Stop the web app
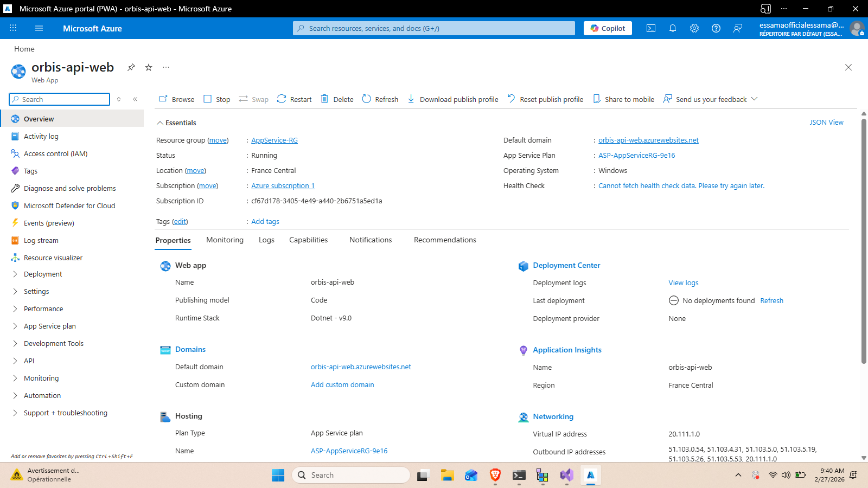Screen dimensions: 868x488 (217, 99)
